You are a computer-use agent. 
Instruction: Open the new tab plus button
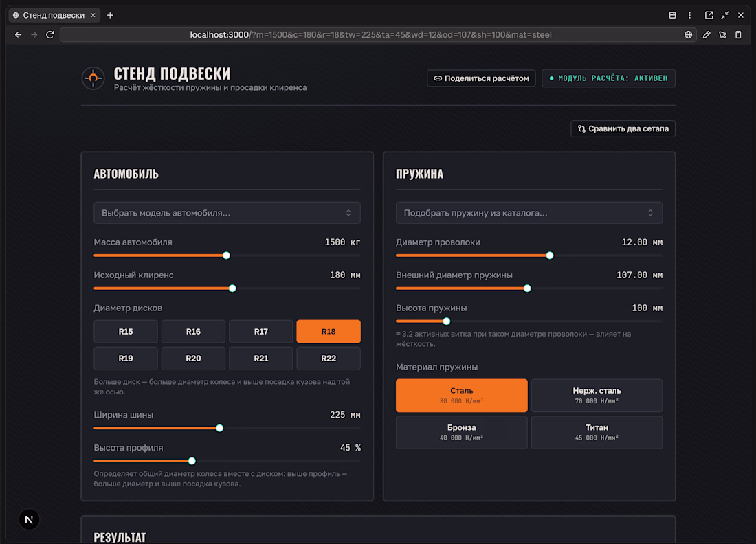tap(110, 15)
